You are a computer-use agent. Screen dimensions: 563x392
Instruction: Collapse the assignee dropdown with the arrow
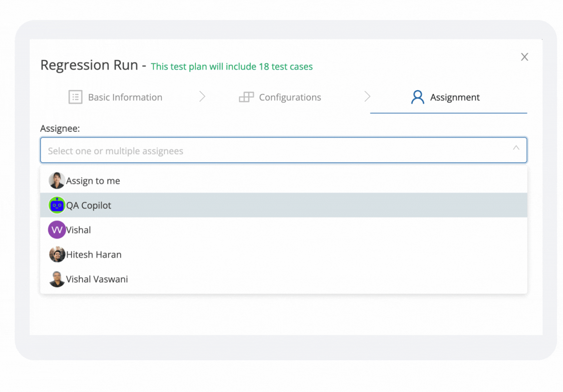coord(516,148)
